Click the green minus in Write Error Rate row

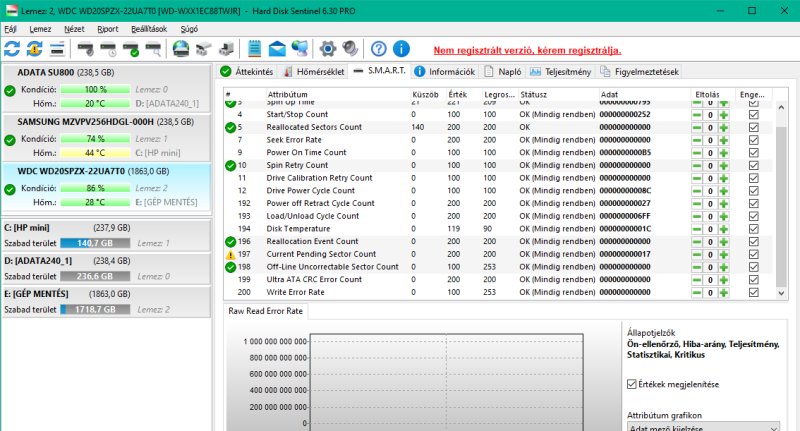click(x=697, y=293)
